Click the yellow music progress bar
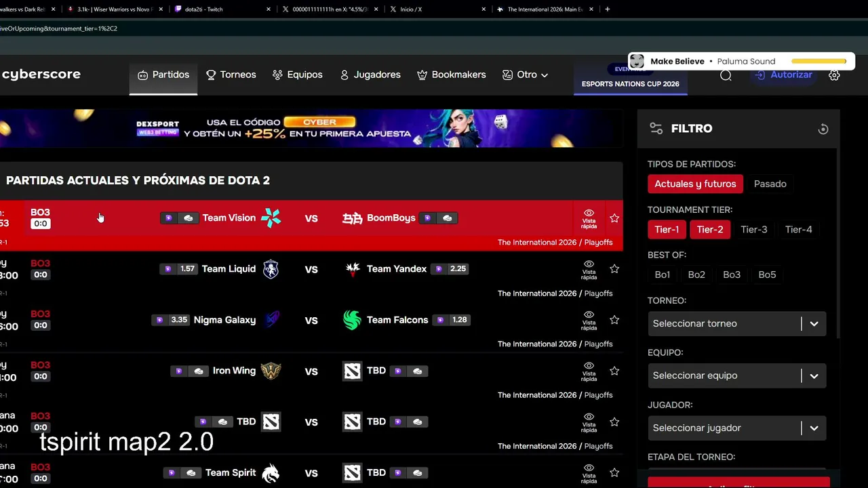Screen dimensions: 868x488 pos(818,62)
